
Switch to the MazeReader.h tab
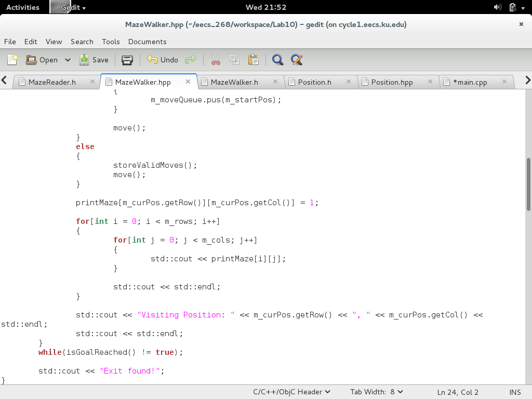coord(52,82)
